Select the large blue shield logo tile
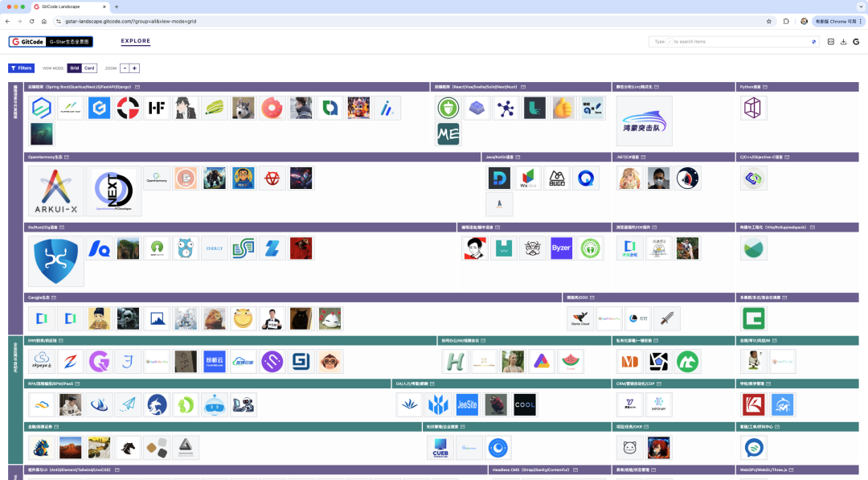The height and width of the screenshot is (480, 868). 56,261
